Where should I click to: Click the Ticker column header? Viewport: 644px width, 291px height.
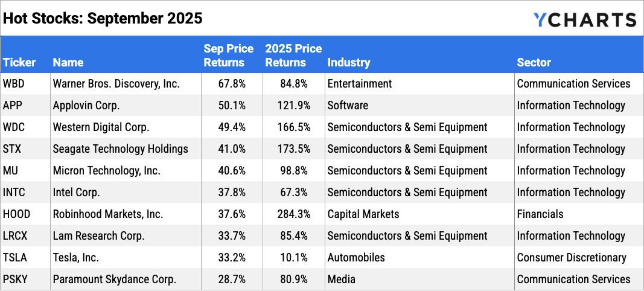(19, 62)
